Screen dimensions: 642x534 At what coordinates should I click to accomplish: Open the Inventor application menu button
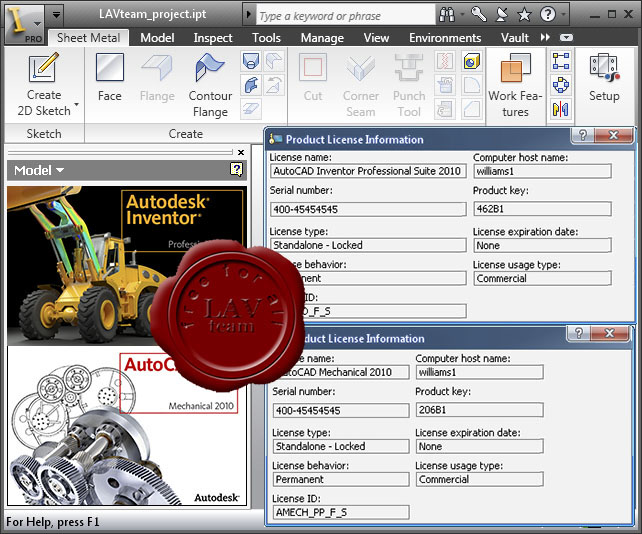coord(24,24)
